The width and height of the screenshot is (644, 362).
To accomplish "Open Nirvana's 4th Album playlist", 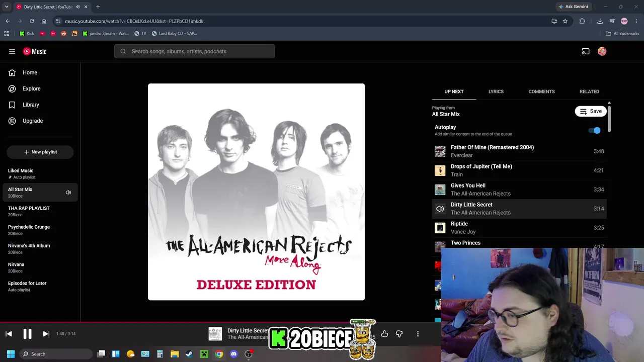I will pos(40,249).
